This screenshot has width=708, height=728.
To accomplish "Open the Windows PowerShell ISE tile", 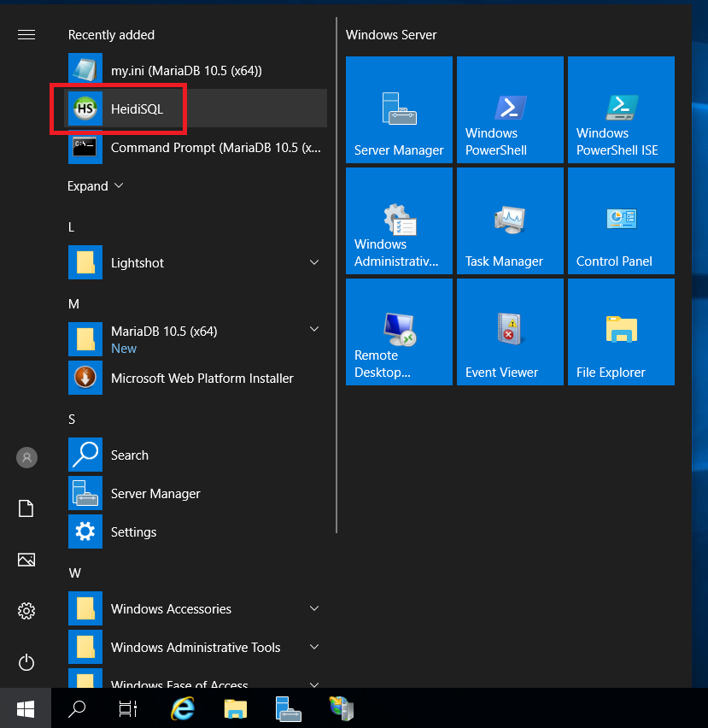I will (621, 109).
